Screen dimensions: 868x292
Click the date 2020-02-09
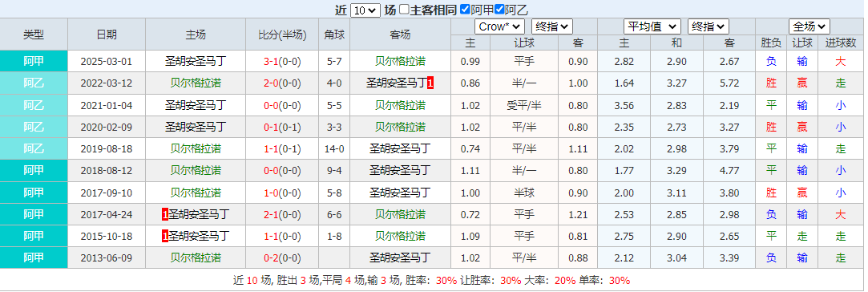107,128
